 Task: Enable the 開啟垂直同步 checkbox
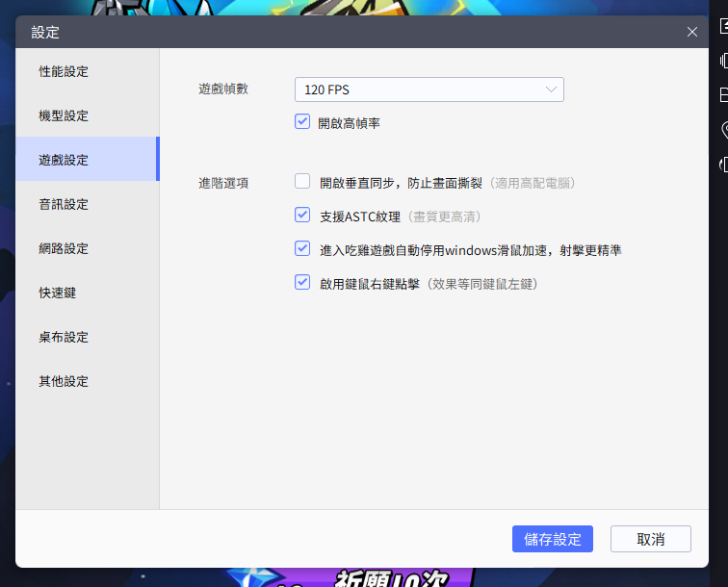(x=302, y=181)
